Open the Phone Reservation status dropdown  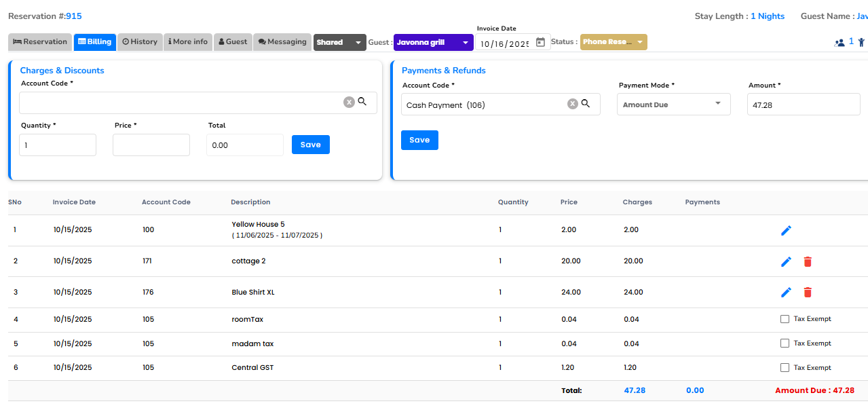614,42
